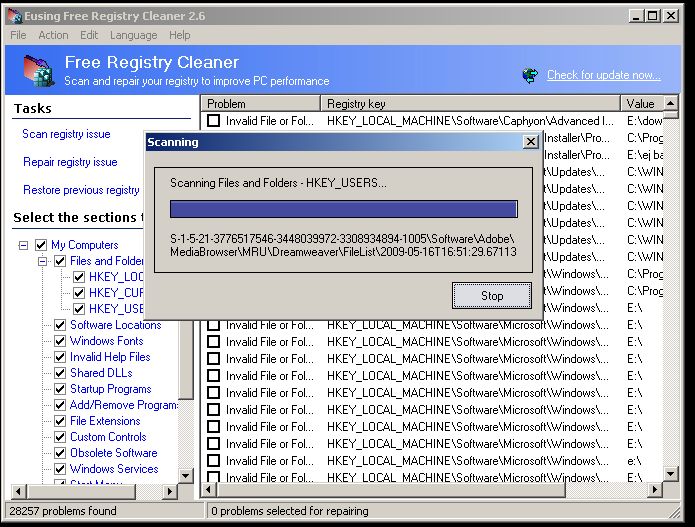The image size is (695, 527).
Task: Click the results list scroll right arrow
Action: pos(654,490)
